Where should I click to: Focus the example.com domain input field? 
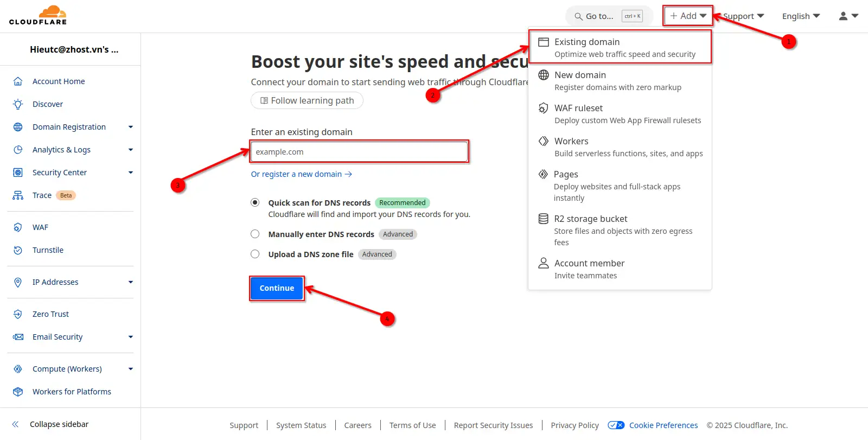359,152
